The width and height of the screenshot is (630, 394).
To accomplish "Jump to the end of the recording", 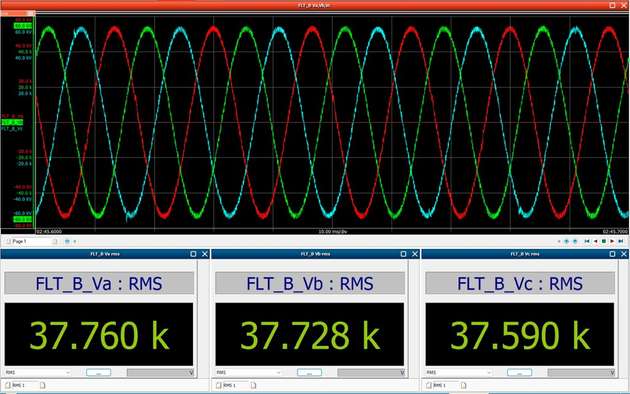I will point(621,241).
